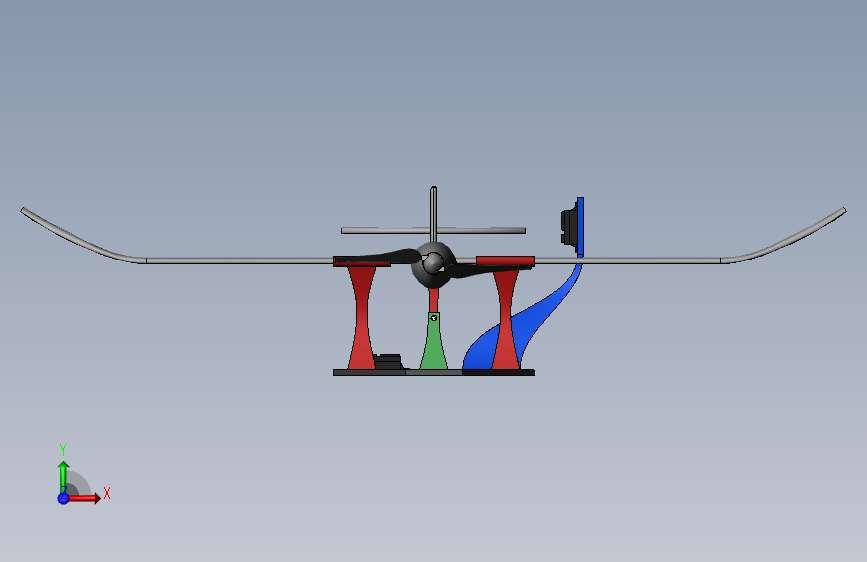Select the black propeller spinner hub
This screenshot has height=562, width=867.
pyautogui.click(x=433, y=264)
